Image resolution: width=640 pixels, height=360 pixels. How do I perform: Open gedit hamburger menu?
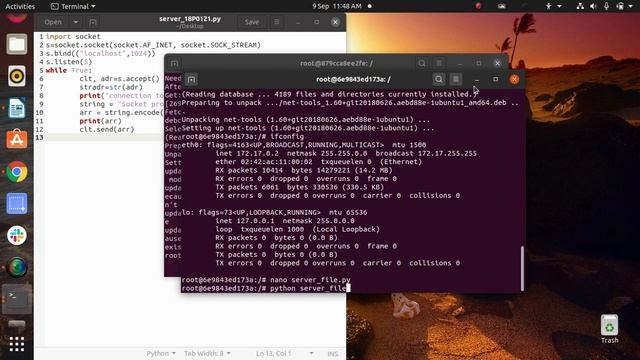click(x=276, y=22)
